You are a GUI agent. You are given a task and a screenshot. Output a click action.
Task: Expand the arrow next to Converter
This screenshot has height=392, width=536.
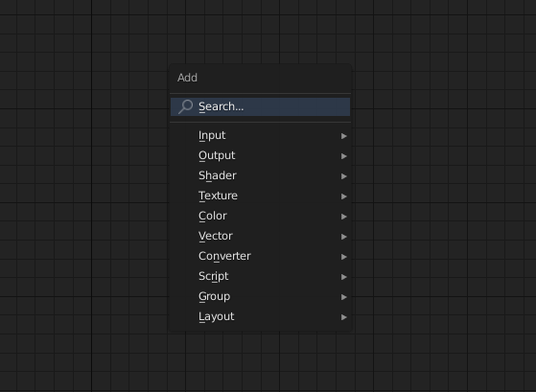coord(344,257)
